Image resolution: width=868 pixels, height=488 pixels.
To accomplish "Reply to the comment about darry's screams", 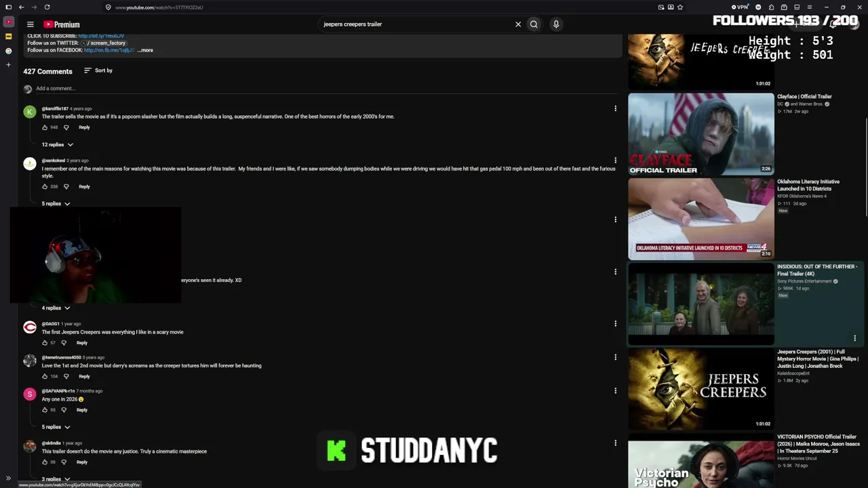I will [x=84, y=376].
